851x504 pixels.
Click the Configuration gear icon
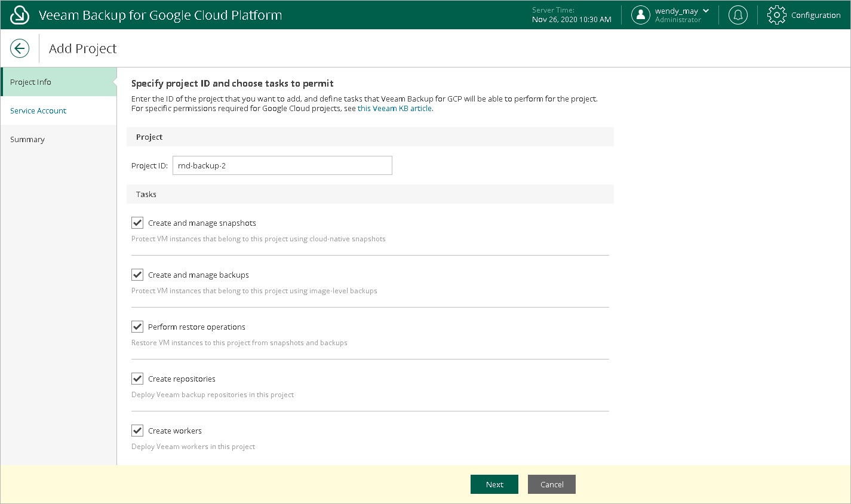pos(776,15)
